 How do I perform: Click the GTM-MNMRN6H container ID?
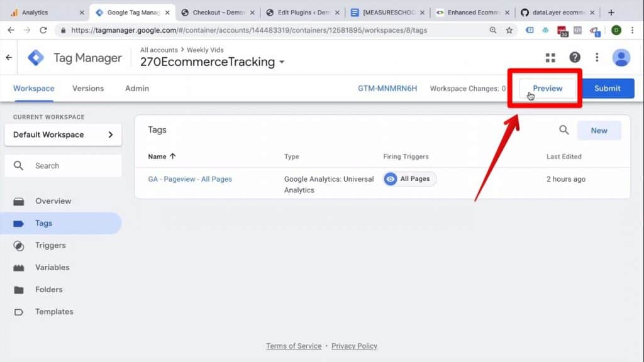[387, 88]
